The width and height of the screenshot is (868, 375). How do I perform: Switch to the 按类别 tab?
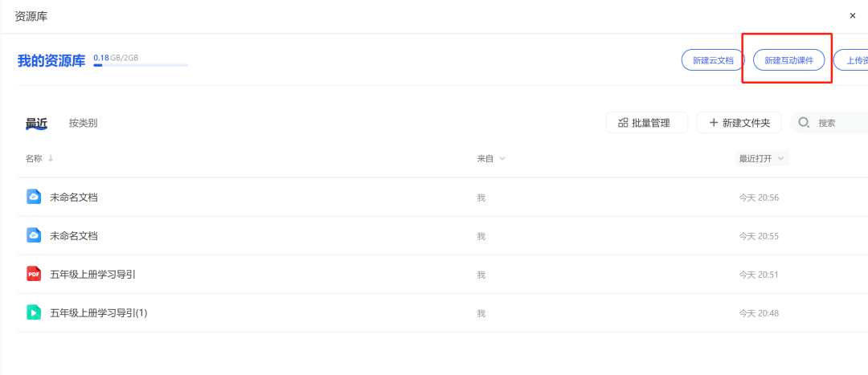pos(83,123)
